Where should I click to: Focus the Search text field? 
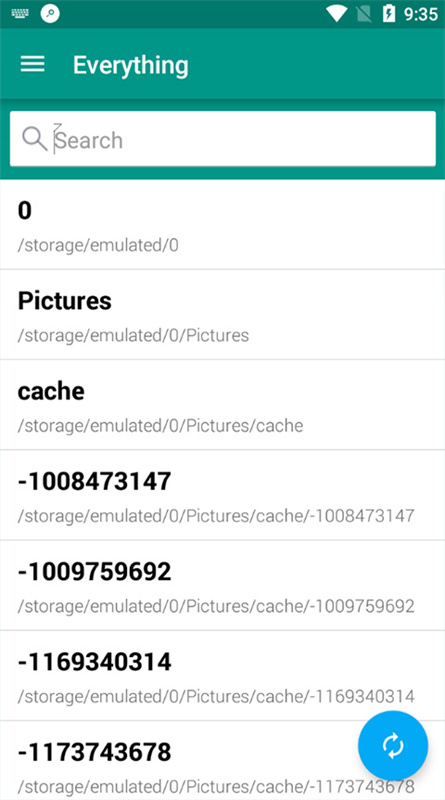(222, 139)
